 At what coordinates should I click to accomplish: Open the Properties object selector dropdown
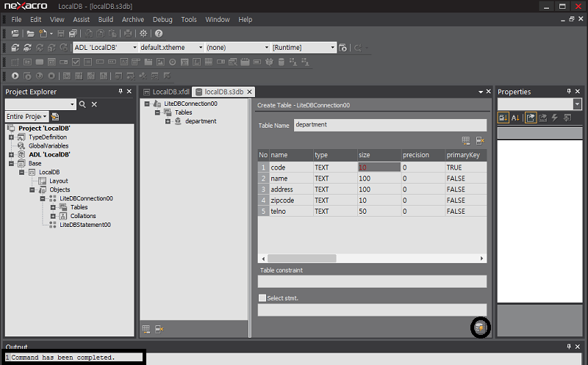click(577, 104)
